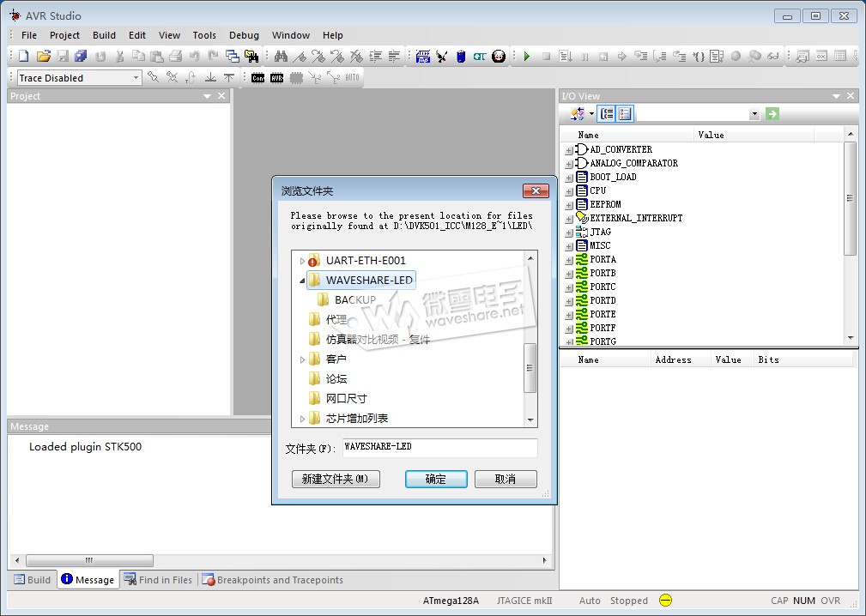Click the 确定 confirm button
Viewport: 866px width, 616px height.
coord(436,479)
